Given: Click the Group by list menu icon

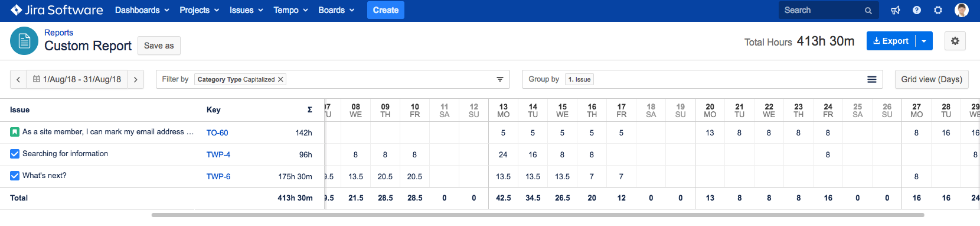Looking at the screenshot, I should click(x=871, y=79).
